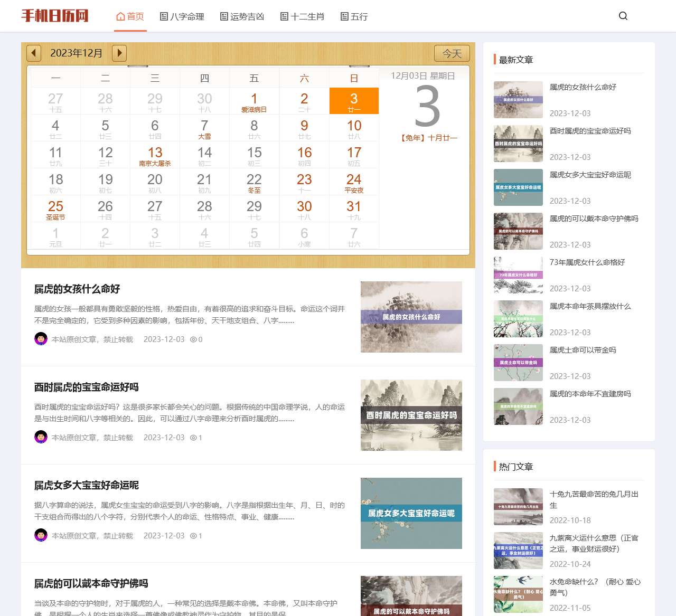Image resolution: width=676 pixels, height=616 pixels.
Task: Open sidebar link 属虎的女孩什么命好
Action: pos(583,87)
